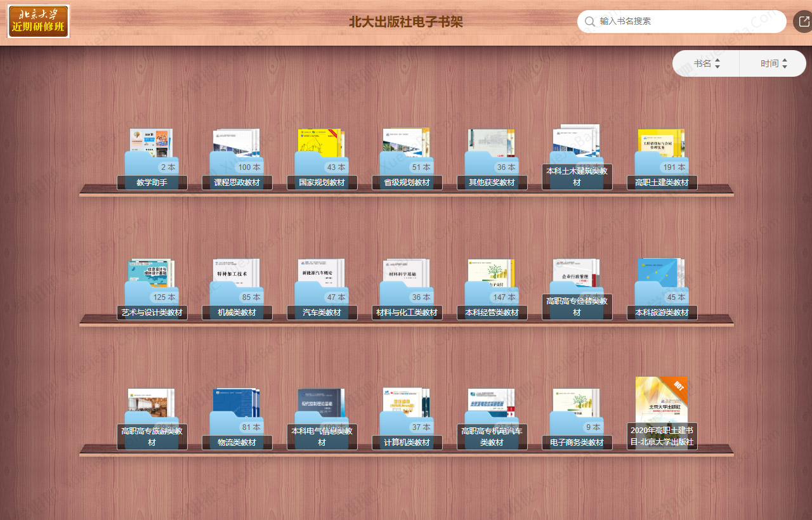Click the 47 本 count badge
The width and height of the screenshot is (812, 520).
coord(336,297)
